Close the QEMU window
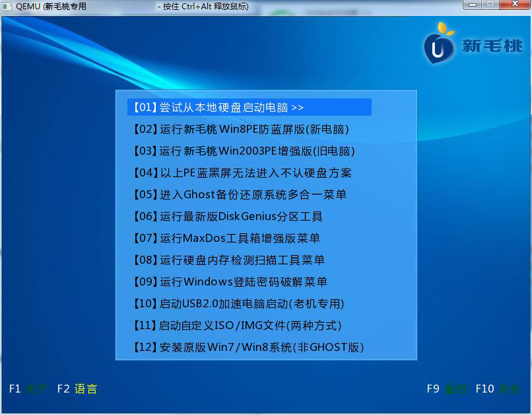 515,5
